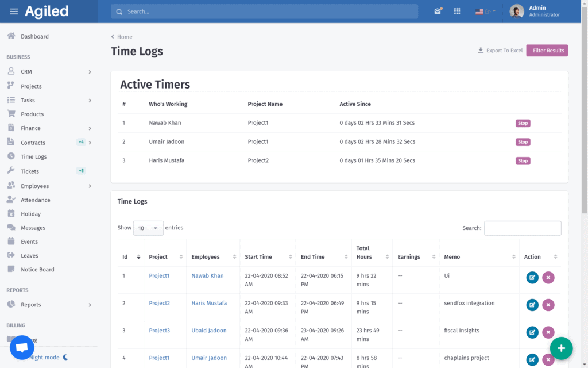Toggle Night mode

click(49, 357)
